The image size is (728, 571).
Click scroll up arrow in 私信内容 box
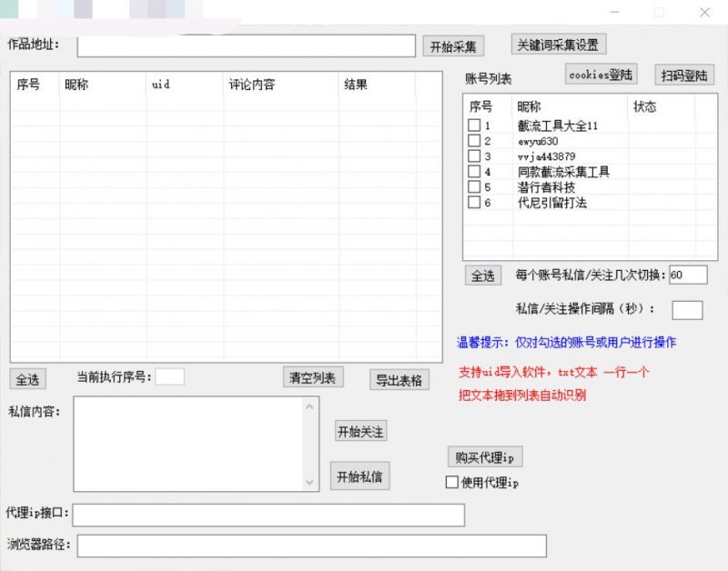[x=309, y=406]
